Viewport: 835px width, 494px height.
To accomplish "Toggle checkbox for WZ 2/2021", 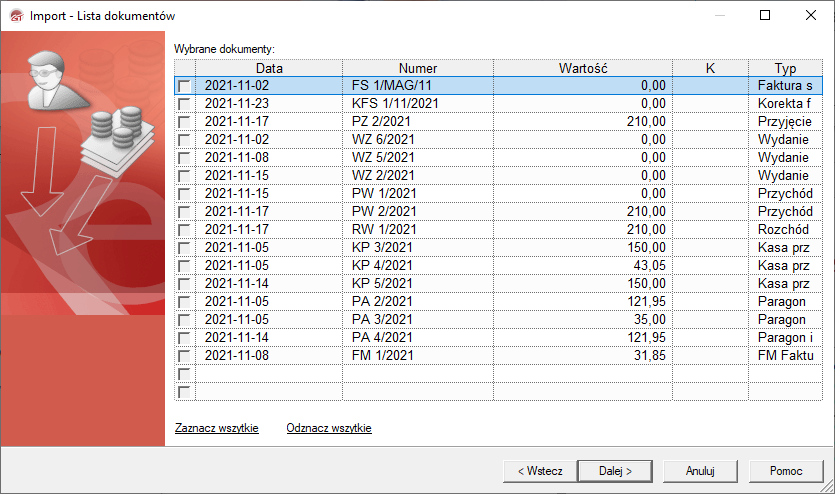I will click(x=184, y=176).
